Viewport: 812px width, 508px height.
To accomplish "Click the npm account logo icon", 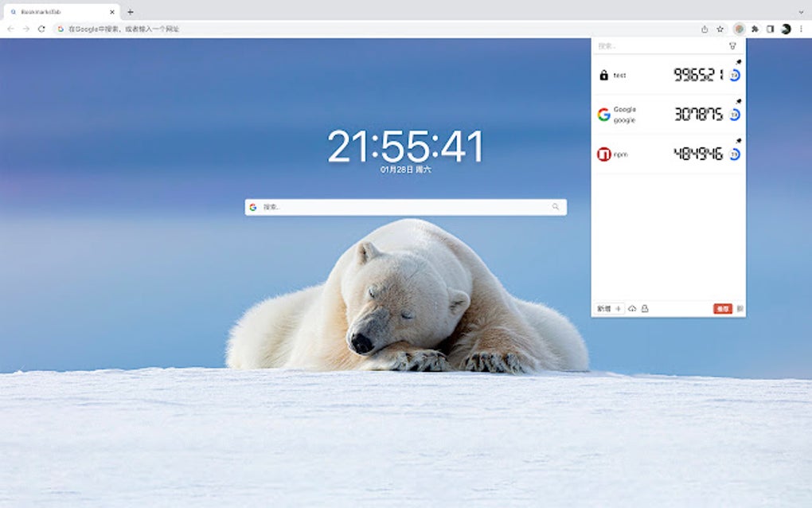I will click(x=603, y=154).
